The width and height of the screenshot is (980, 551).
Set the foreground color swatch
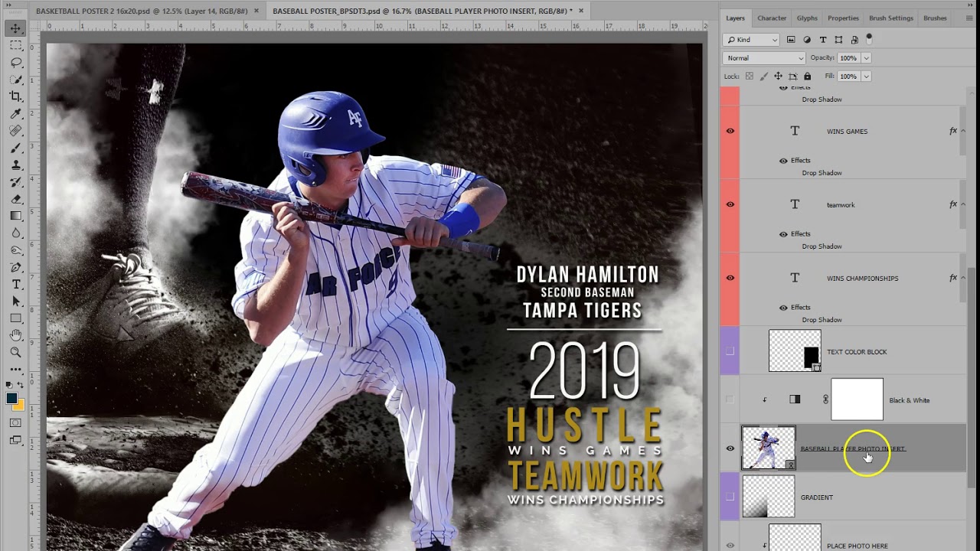(x=11, y=399)
